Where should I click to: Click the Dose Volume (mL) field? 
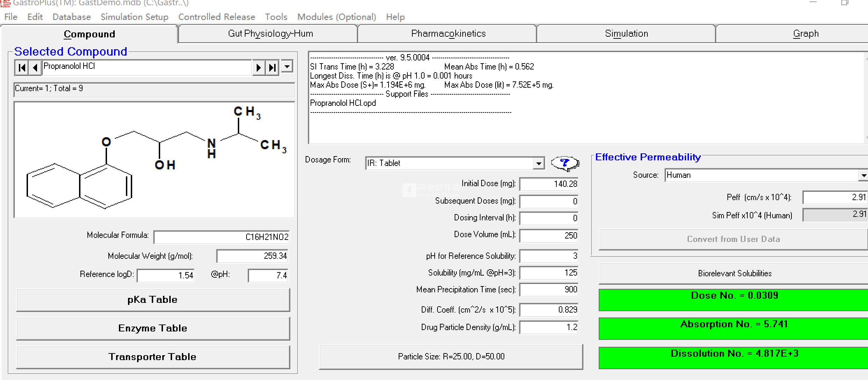tap(549, 236)
